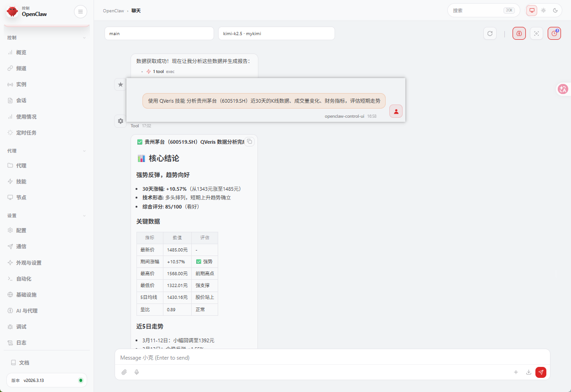571x392 pixels.
Task: Click the microphone voice input icon
Action: click(x=136, y=372)
